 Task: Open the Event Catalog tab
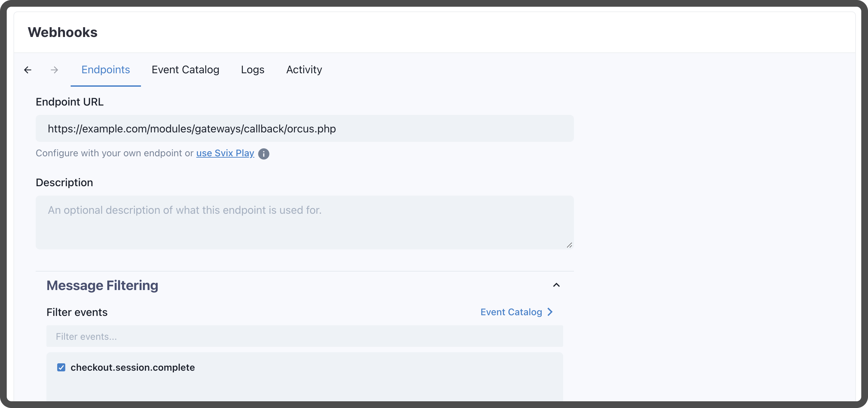pyautogui.click(x=185, y=70)
